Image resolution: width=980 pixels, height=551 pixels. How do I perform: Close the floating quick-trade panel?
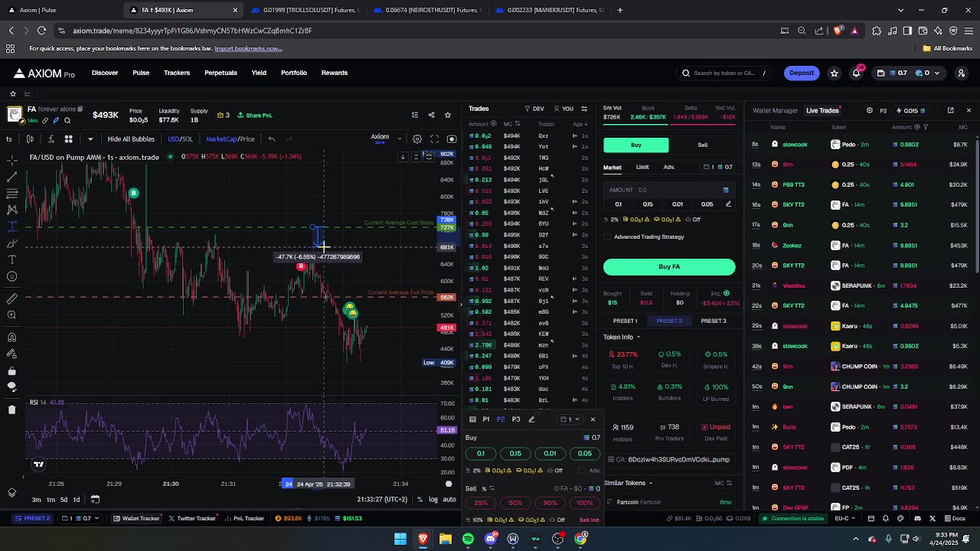click(593, 419)
